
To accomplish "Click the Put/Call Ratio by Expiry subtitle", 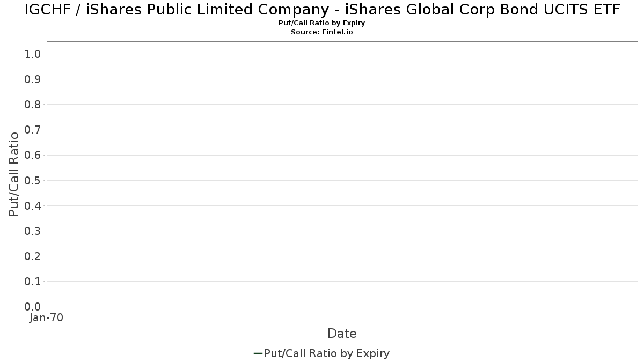I will (x=322, y=23).
